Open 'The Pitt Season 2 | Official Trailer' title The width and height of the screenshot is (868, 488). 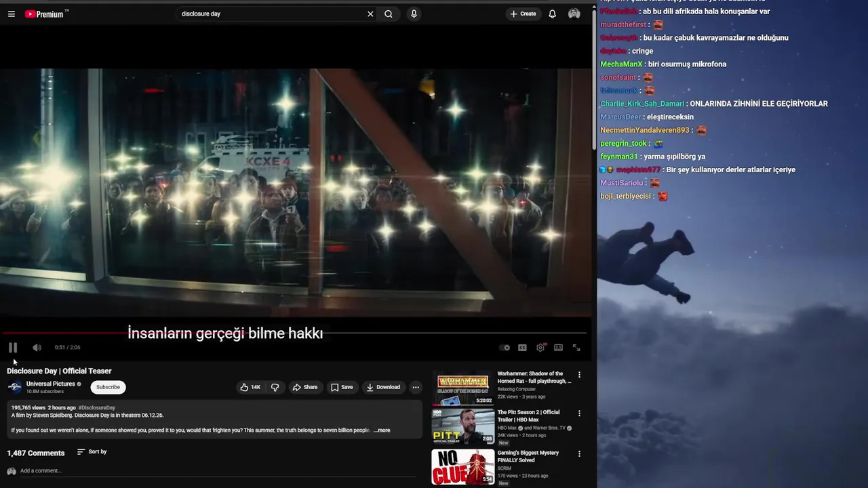pos(529,416)
